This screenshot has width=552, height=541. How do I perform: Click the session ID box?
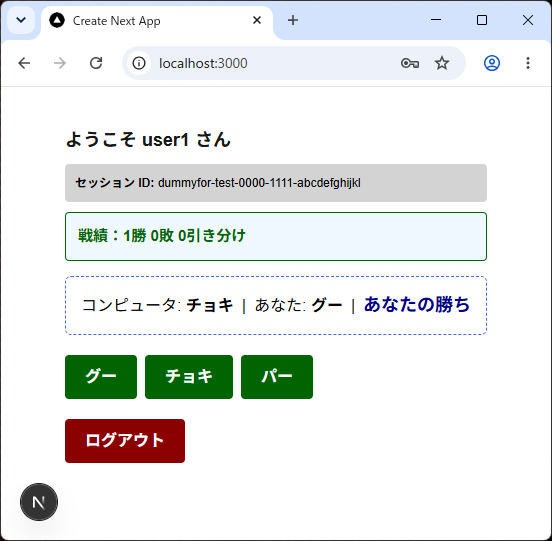pyautogui.click(x=276, y=183)
